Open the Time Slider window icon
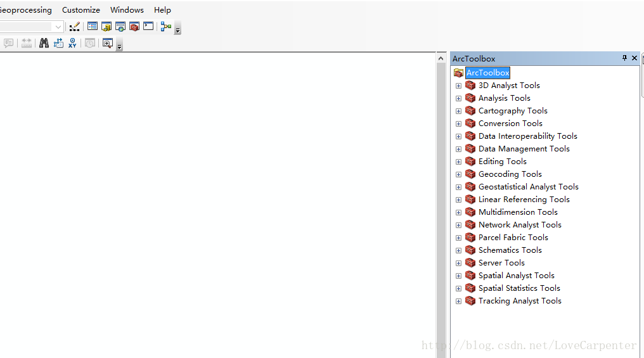 [90, 43]
